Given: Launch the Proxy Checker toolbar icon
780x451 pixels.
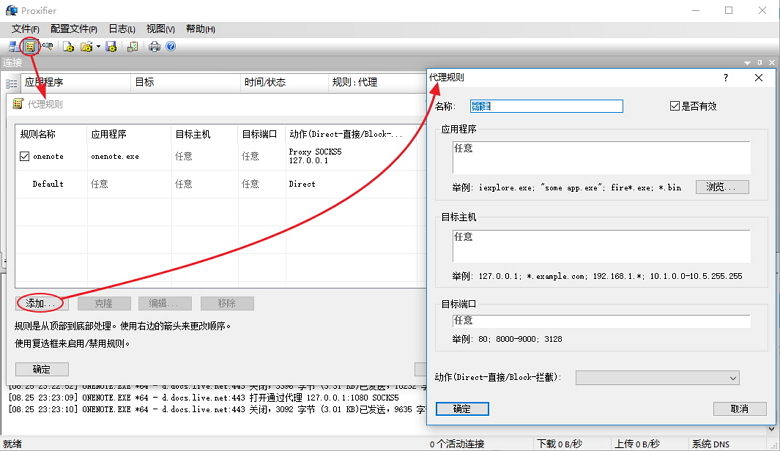Looking at the screenshot, I should 133,47.
